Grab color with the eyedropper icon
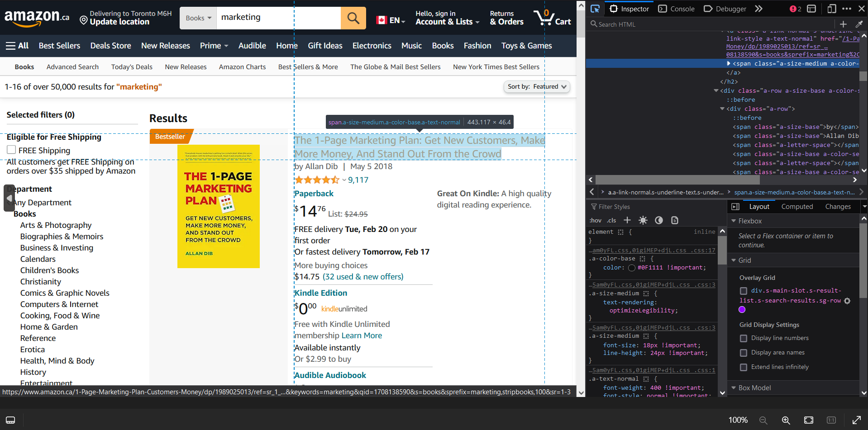 pyautogui.click(x=859, y=24)
